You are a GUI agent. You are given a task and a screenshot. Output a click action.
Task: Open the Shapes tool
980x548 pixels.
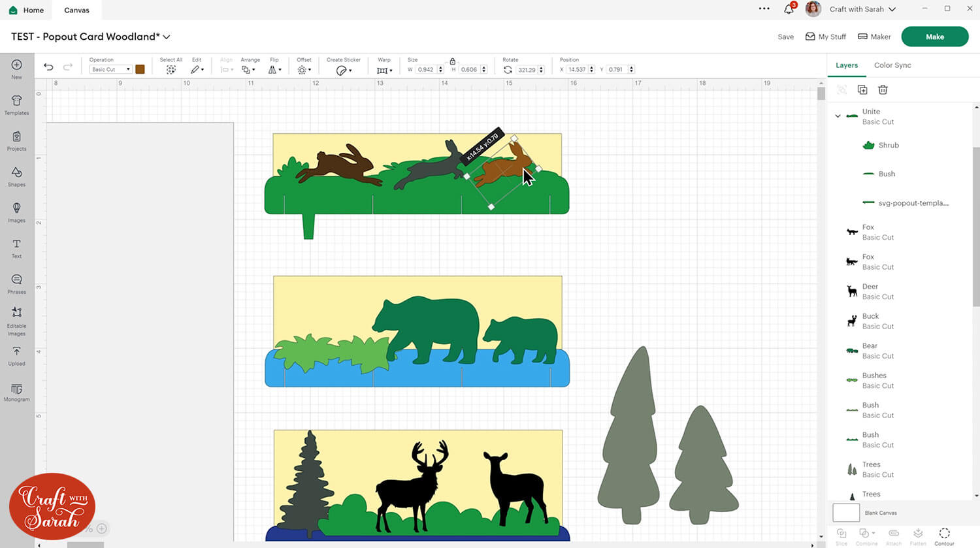click(16, 176)
